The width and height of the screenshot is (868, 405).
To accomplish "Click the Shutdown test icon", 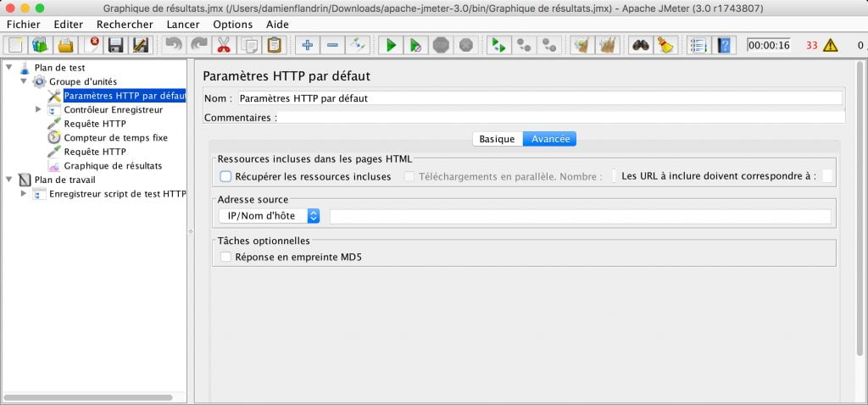I will 466,45.
